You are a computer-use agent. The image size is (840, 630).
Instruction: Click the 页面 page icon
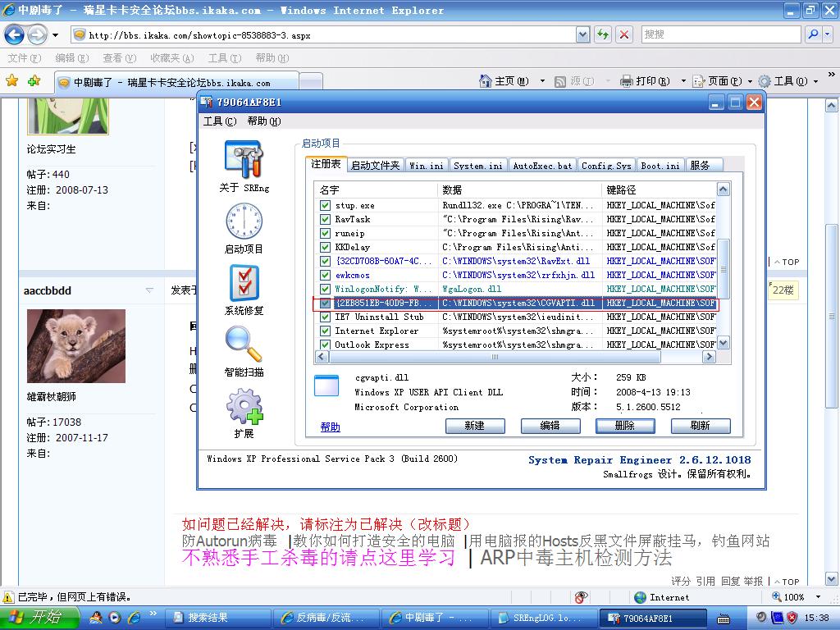point(699,81)
